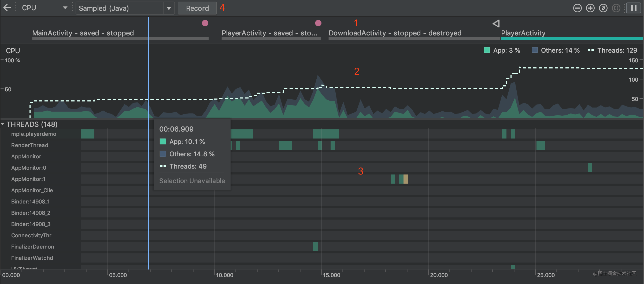Select the FinalizerDaemon thread
Image resolution: width=644 pixels, height=284 pixels.
point(322,247)
